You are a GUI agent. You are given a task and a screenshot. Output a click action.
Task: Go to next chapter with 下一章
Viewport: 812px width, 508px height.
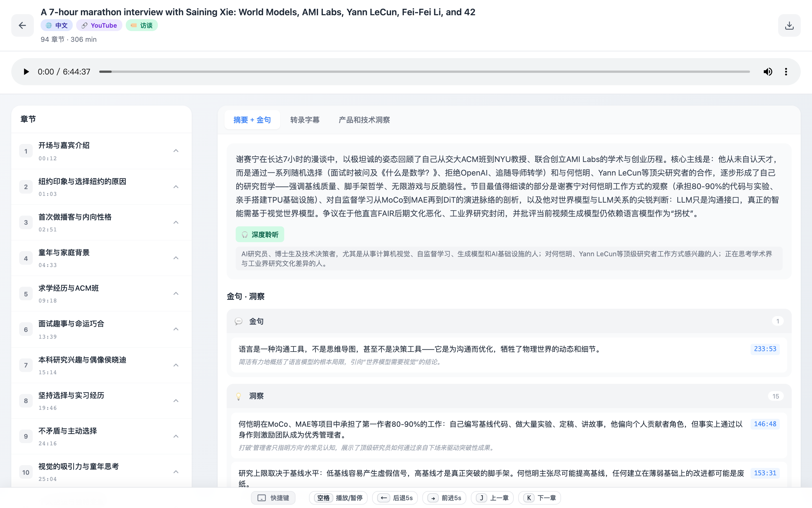[540, 498]
